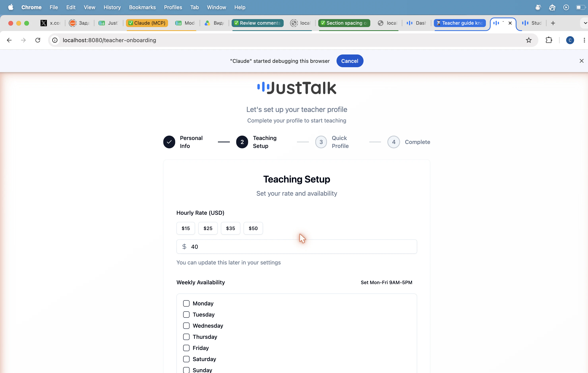Check the Sunday availability box
588x373 pixels.
tap(186, 370)
